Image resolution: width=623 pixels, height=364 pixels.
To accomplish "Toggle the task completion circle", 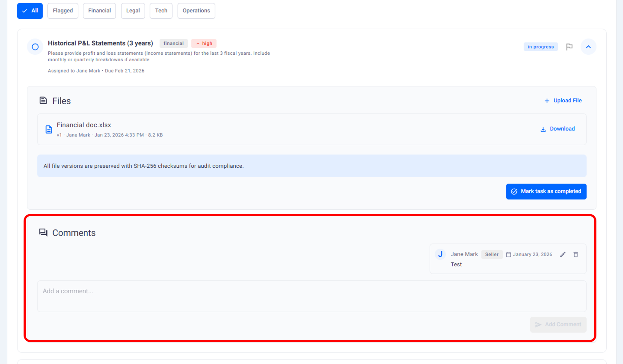I will [x=35, y=47].
